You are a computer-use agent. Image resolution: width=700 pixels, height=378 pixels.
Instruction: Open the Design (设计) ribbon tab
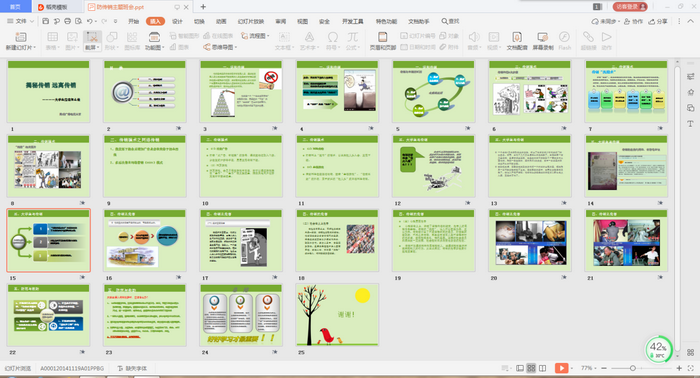177,21
